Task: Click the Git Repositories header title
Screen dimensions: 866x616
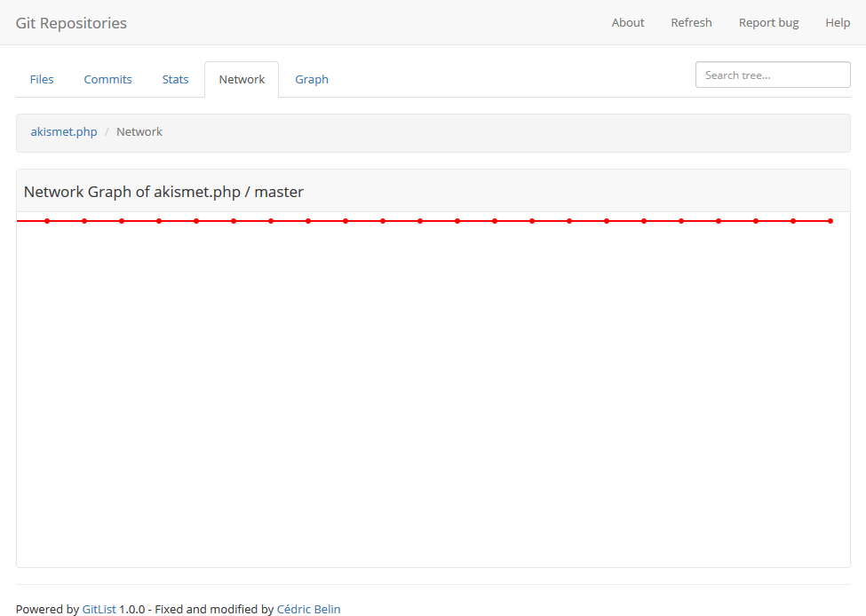Action: point(71,23)
